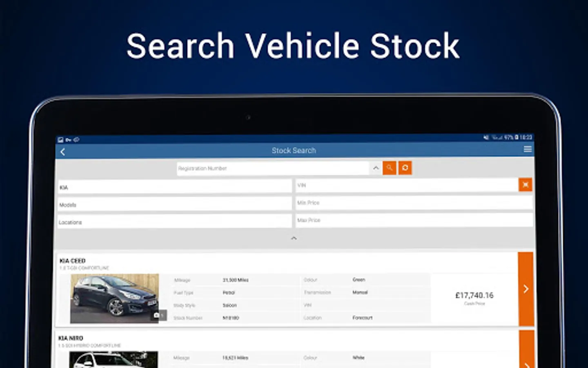588x368 pixels.
Task: Open the make dropdown showing KIA
Action: click(174, 187)
